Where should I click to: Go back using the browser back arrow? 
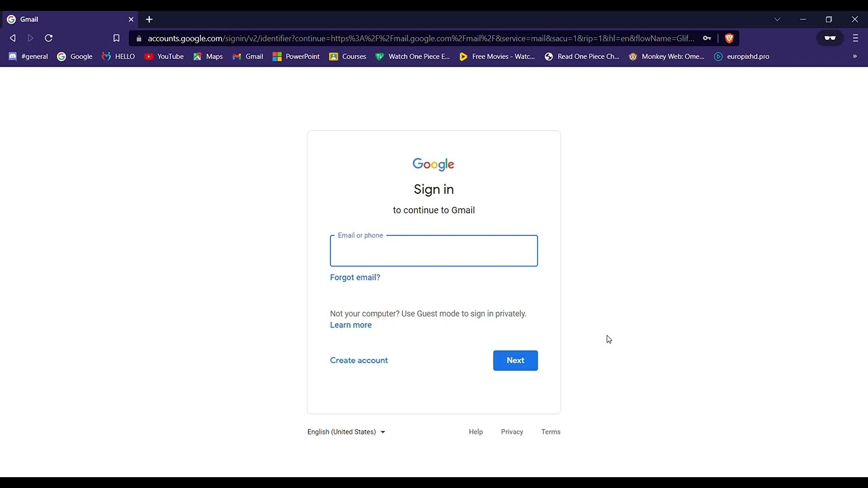coord(12,39)
